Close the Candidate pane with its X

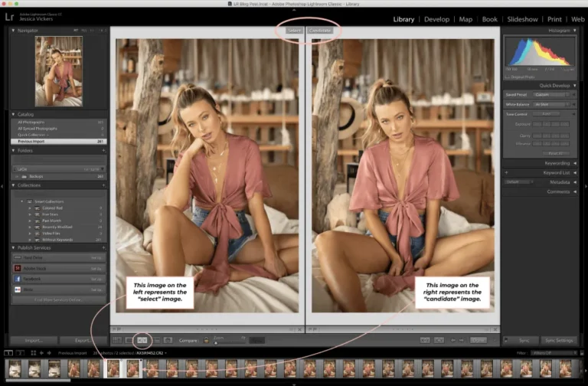click(495, 329)
